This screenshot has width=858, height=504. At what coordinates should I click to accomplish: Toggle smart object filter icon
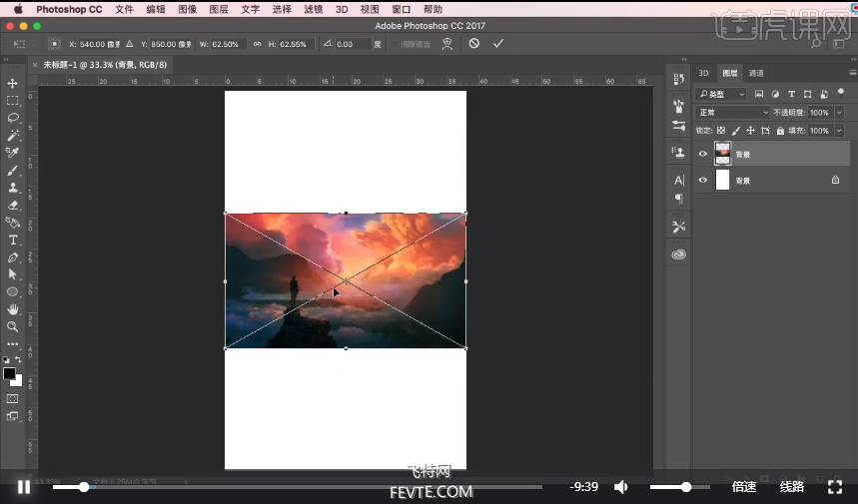coord(824,94)
